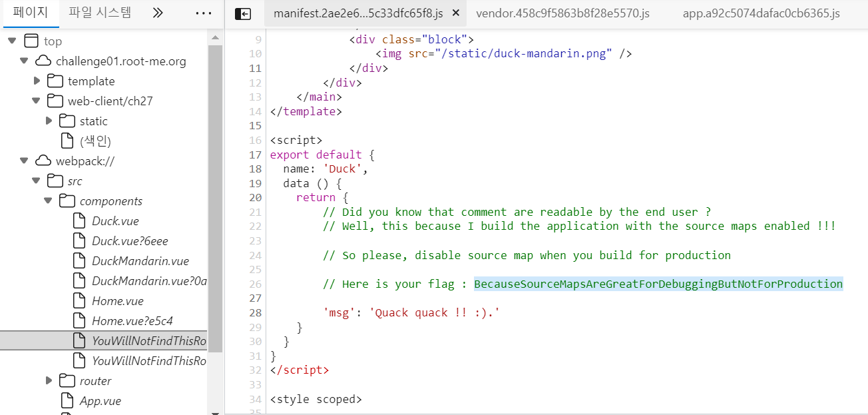Open DuckMandarin.vue?0a file entry
The height and width of the screenshot is (415, 868).
pyautogui.click(x=150, y=281)
